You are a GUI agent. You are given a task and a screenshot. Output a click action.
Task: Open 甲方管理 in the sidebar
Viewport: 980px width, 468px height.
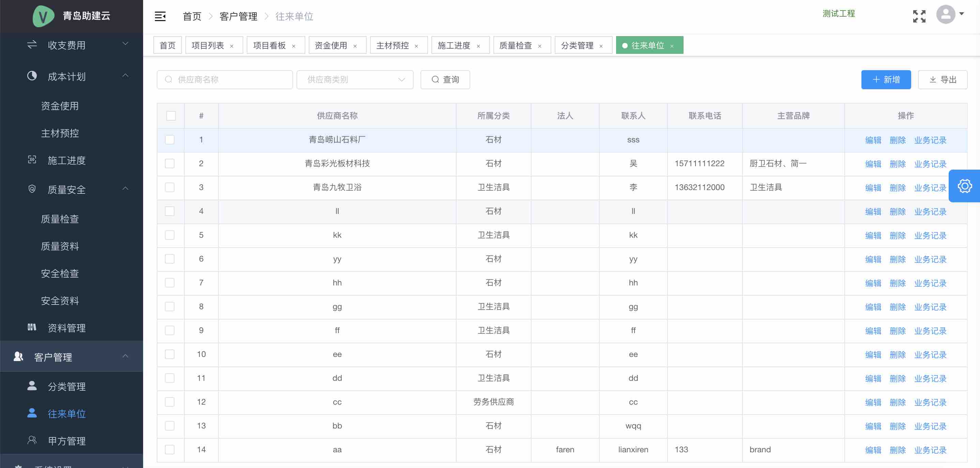pyautogui.click(x=66, y=441)
